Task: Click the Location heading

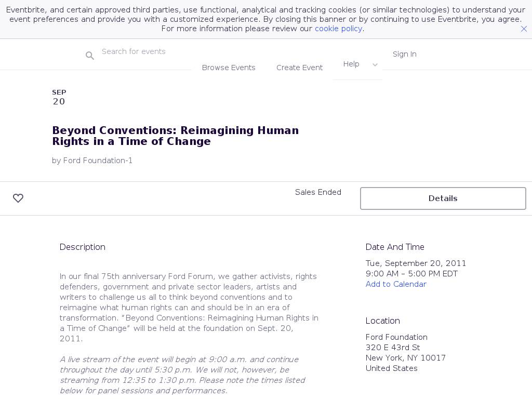Action: [382, 321]
